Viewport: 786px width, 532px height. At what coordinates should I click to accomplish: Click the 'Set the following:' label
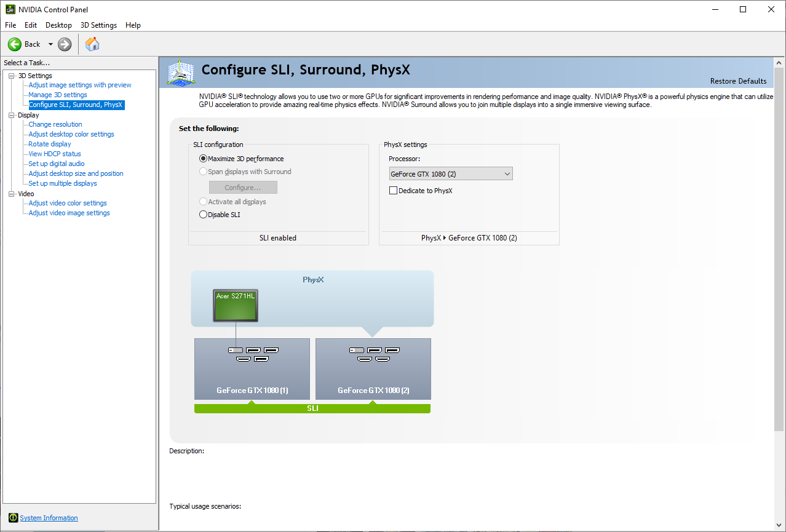[208, 129]
